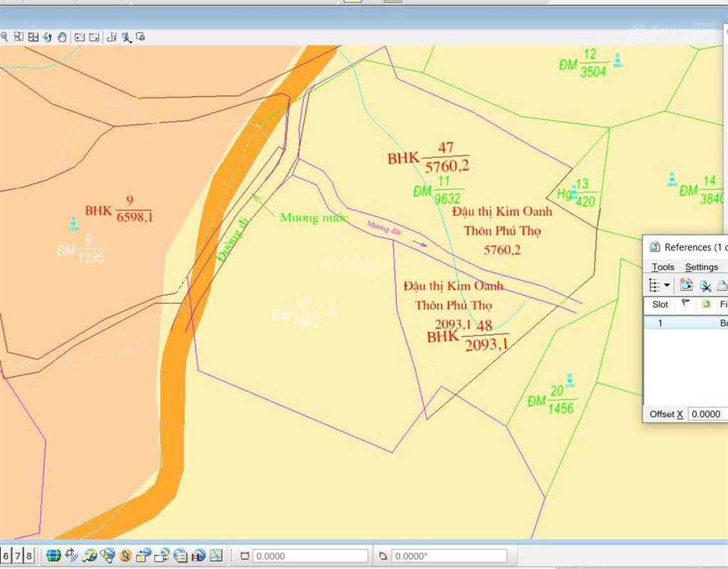
Task: Click inside the Offset X input field
Action: coord(707,414)
